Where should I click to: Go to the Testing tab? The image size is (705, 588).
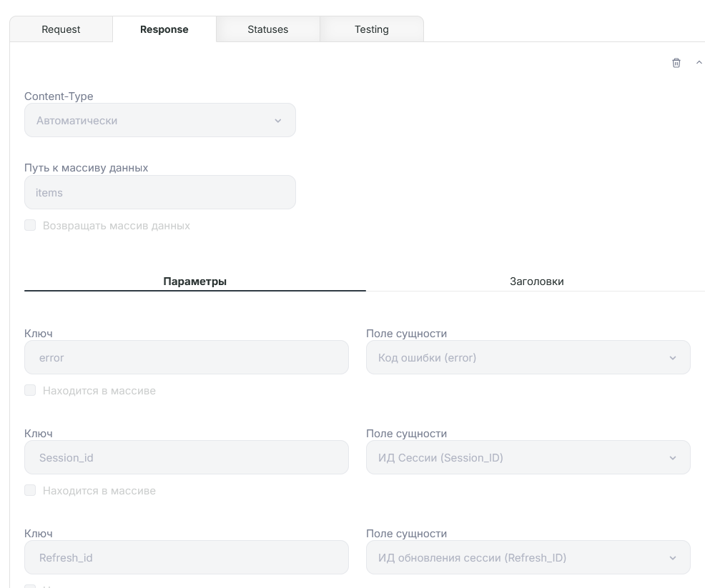coord(371,29)
